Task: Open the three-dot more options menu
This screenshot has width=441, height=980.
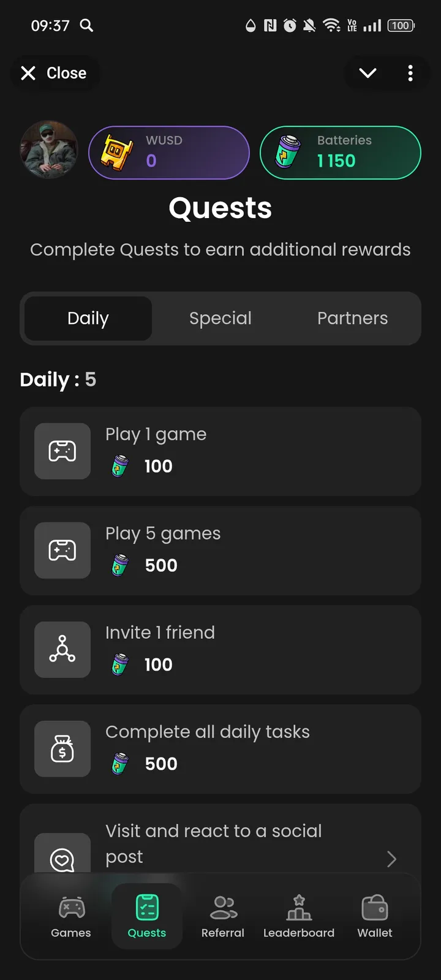Action: [410, 73]
